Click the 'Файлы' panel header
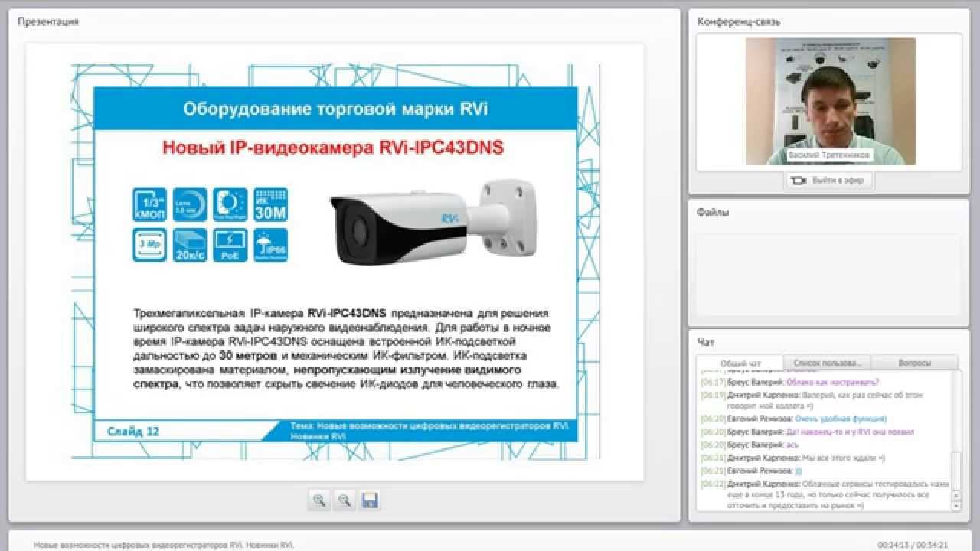Image resolution: width=980 pixels, height=551 pixels. point(713,212)
